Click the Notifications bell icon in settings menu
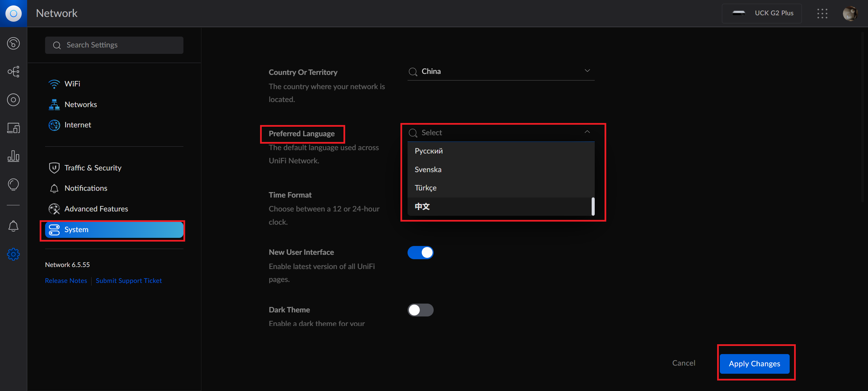868x391 pixels. tap(54, 188)
